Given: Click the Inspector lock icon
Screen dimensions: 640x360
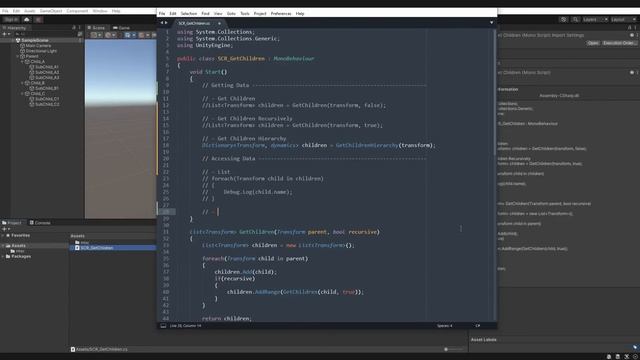Looking at the screenshot, I should click(629, 28).
